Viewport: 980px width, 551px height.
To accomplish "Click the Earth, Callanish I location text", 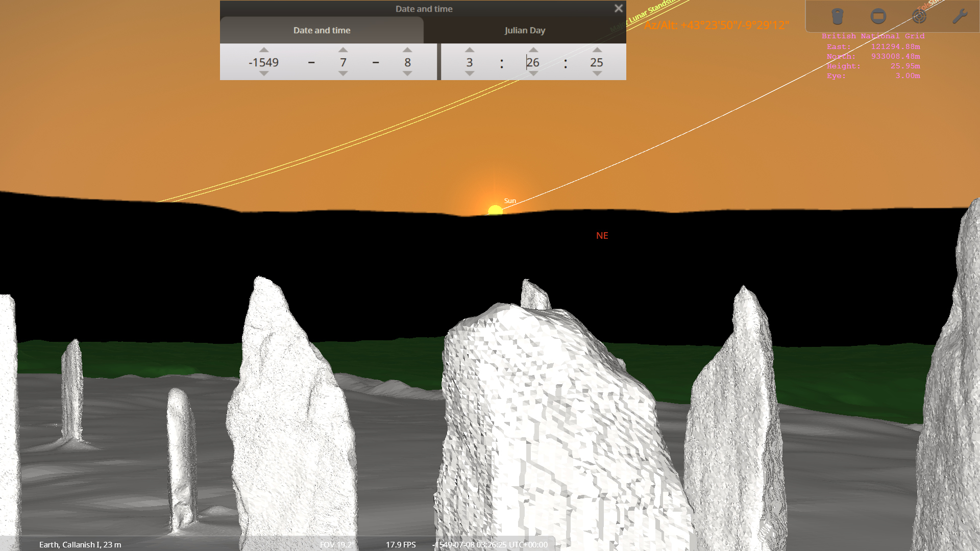I will click(x=80, y=544).
